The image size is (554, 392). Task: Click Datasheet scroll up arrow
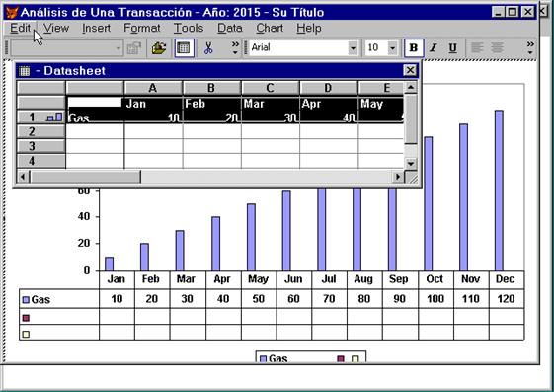coord(411,87)
